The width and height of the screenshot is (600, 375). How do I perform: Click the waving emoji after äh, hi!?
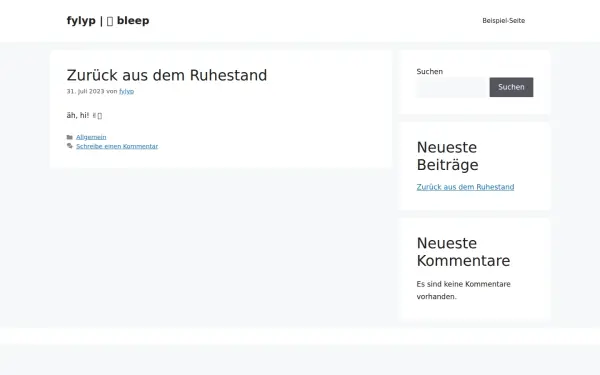point(97,116)
